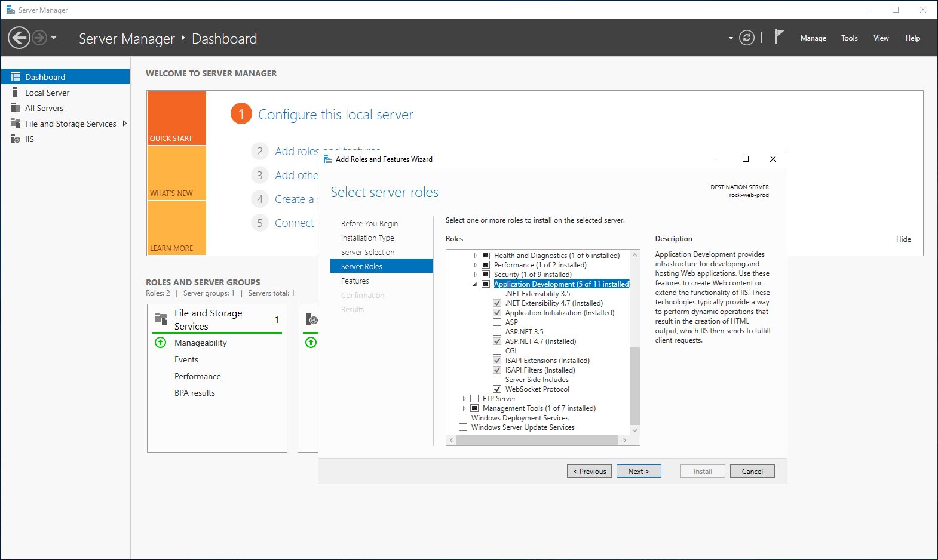The height and width of the screenshot is (560, 938).
Task: Check ASP.NET 3.5 checkbox
Action: [497, 332]
